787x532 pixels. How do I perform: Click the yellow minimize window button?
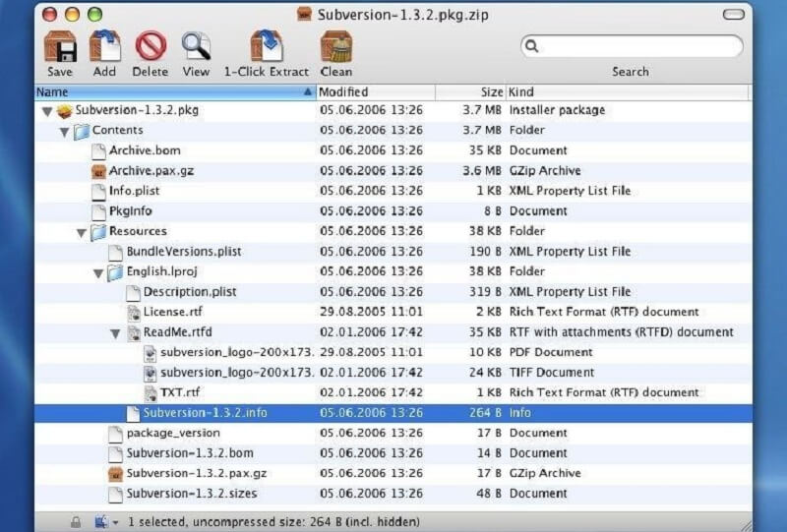click(x=72, y=15)
